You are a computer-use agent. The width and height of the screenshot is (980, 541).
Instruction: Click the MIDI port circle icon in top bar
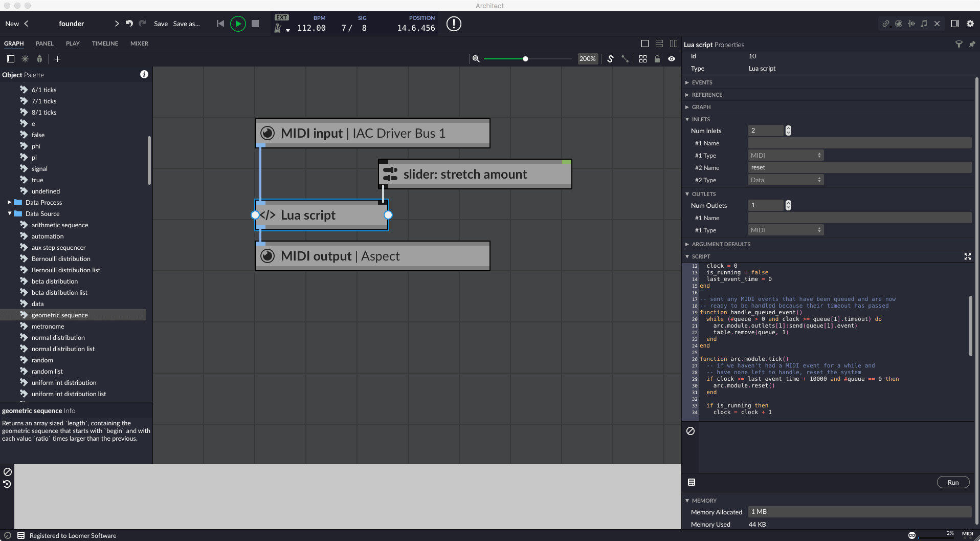[x=899, y=24]
